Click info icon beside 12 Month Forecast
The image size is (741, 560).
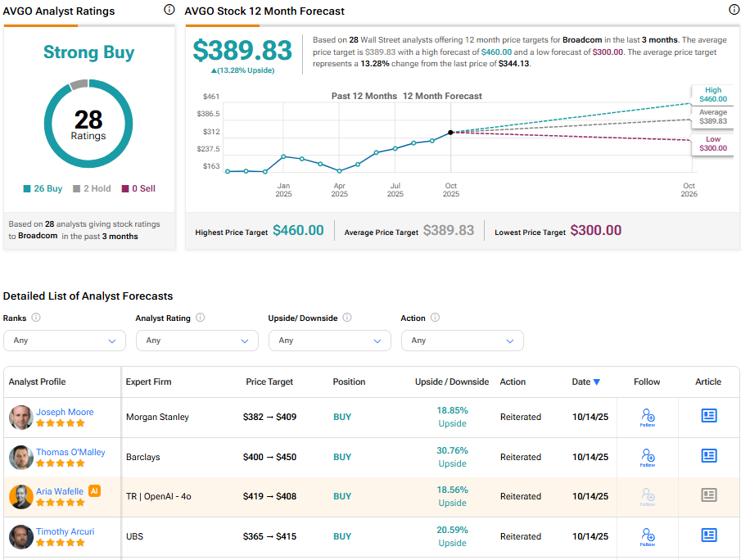point(734,10)
